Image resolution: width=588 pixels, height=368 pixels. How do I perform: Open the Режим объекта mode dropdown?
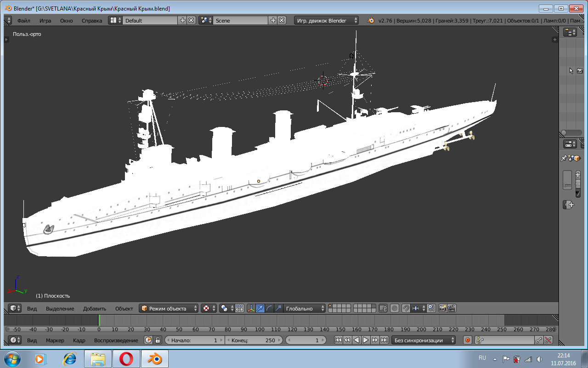pos(169,308)
